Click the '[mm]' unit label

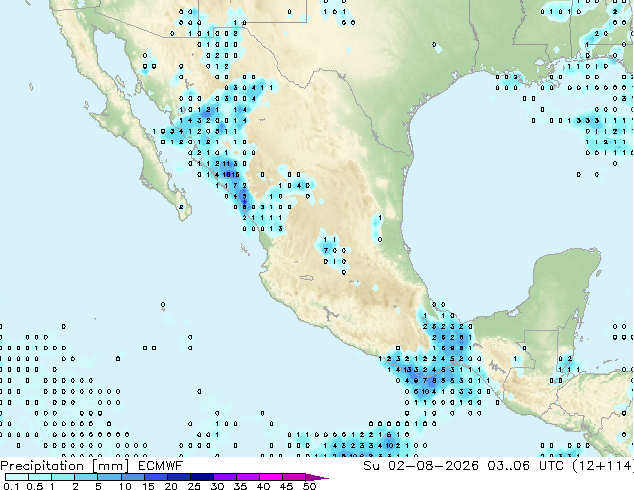pyautogui.click(x=111, y=466)
